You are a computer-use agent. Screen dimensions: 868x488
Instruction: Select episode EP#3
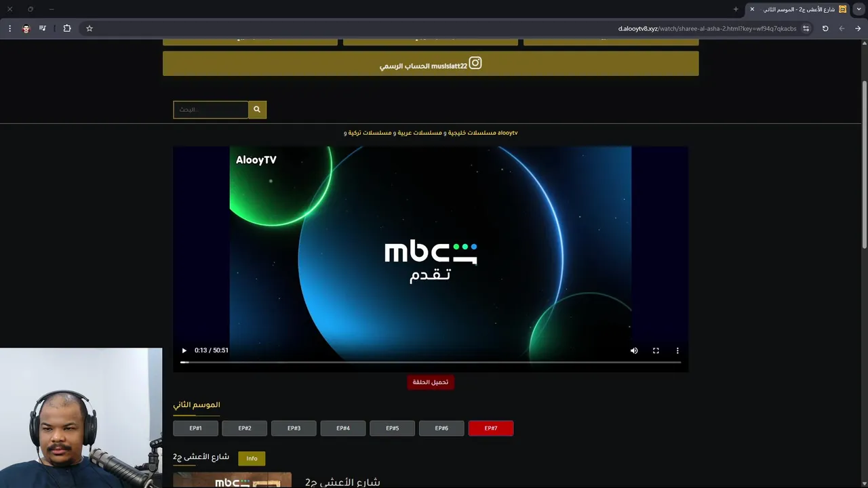(x=294, y=428)
